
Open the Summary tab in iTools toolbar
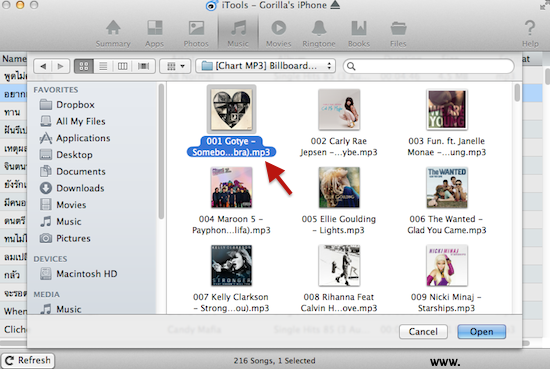113,34
